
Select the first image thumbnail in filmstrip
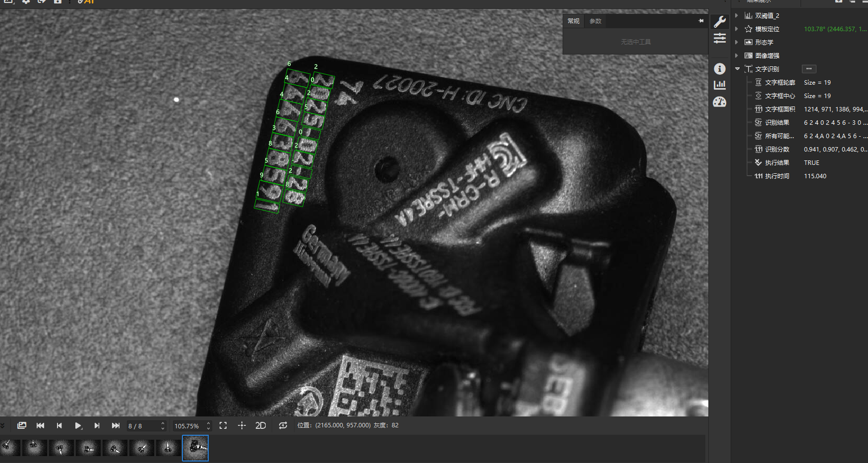point(9,448)
